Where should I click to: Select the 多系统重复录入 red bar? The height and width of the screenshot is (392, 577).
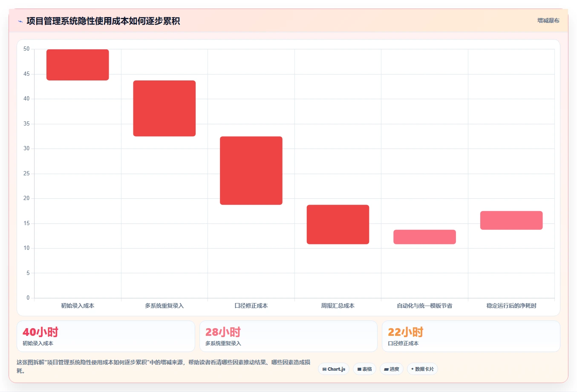[164, 108]
